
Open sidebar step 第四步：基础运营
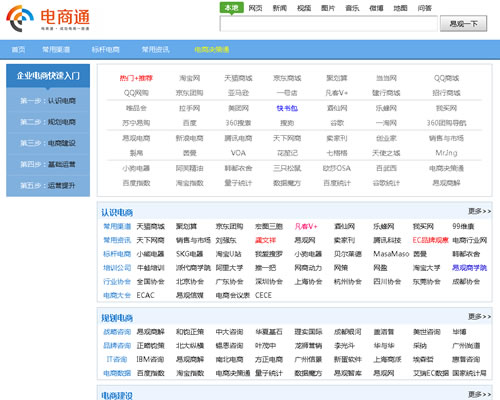click(x=48, y=164)
